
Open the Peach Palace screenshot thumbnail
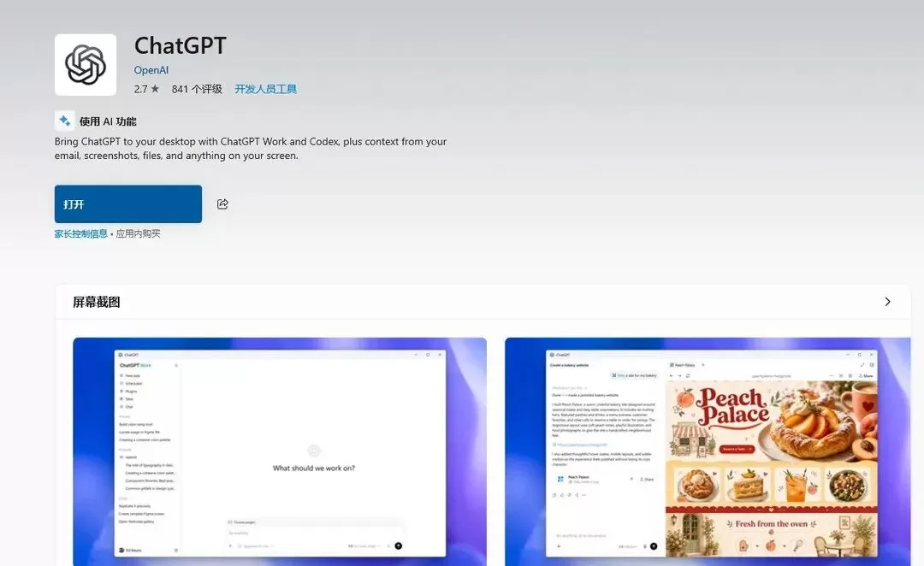coord(708,451)
